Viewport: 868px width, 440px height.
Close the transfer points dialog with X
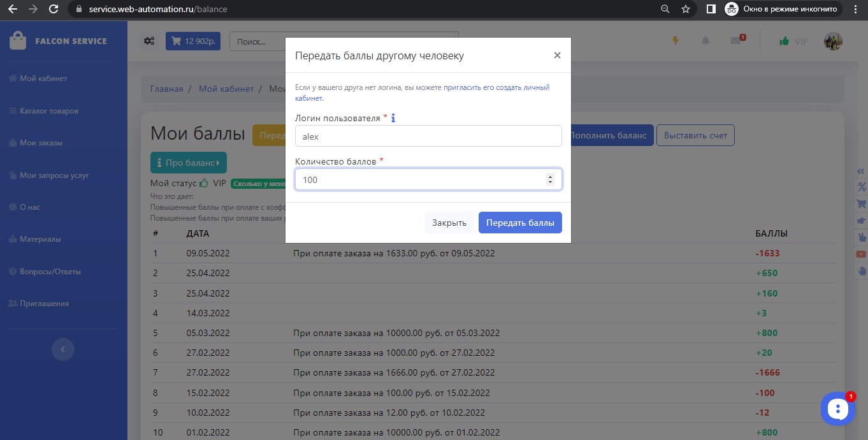pos(557,55)
